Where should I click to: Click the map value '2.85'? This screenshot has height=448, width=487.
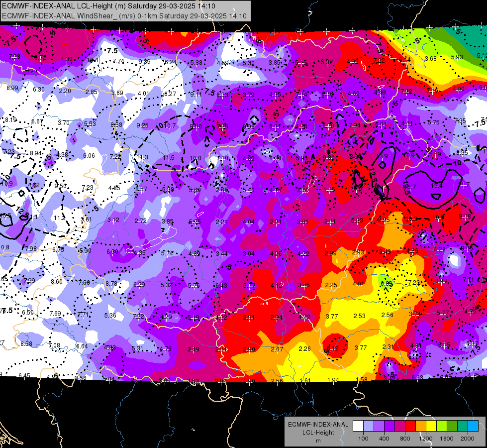92,92
